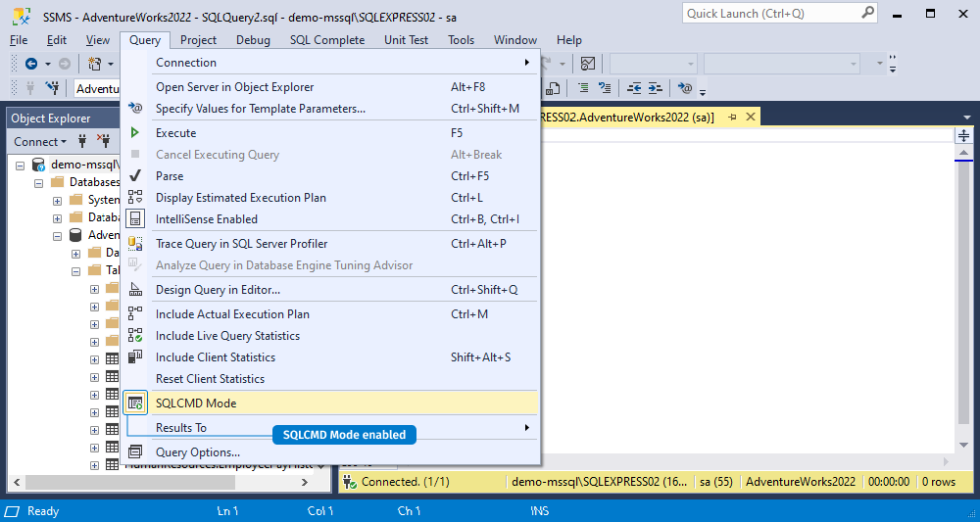
Task: Click the editor vertical scrollbar up arrow
Action: 963,153
